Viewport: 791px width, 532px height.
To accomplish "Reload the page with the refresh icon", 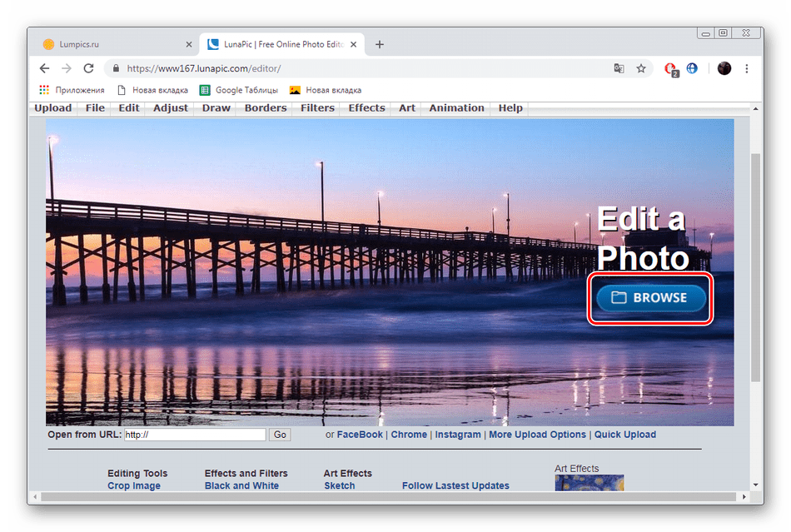I will click(89, 68).
